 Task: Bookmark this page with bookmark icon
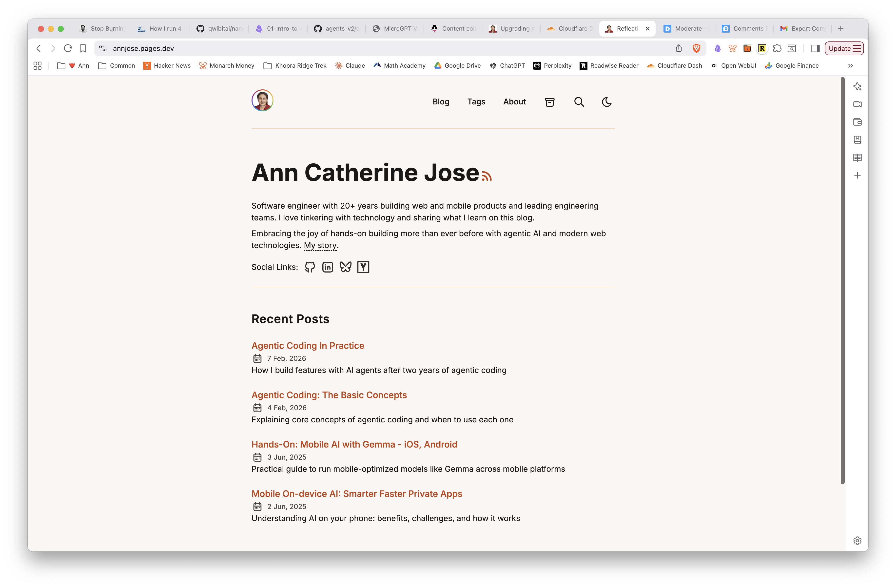83,49
